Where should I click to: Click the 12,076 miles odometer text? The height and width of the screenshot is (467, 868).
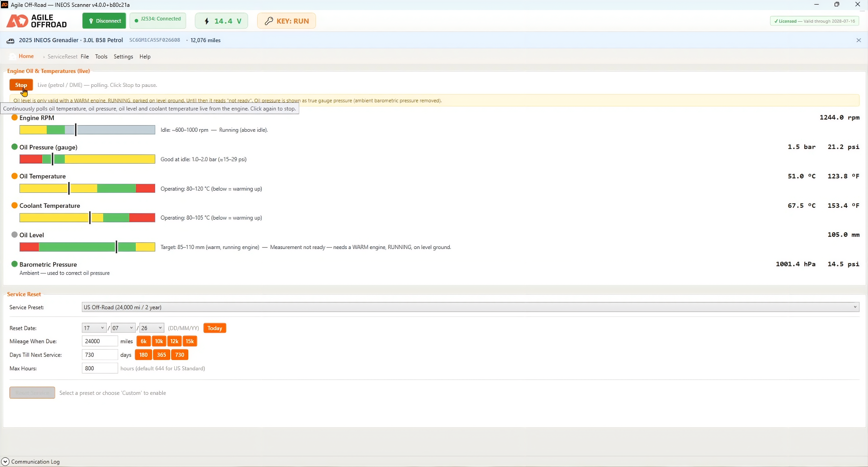(205, 40)
